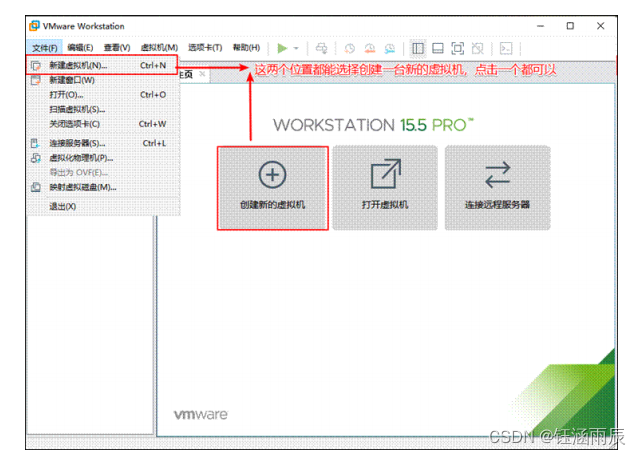The image size is (641, 455).
Task: Click the map virtual disk icon
Action: 36,188
